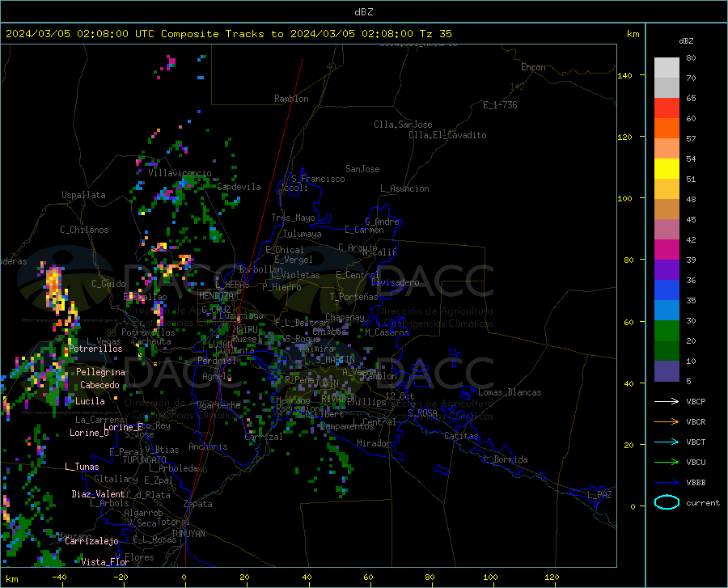Click the TUPUNGATO label
The image size is (728, 588).
[145, 460]
